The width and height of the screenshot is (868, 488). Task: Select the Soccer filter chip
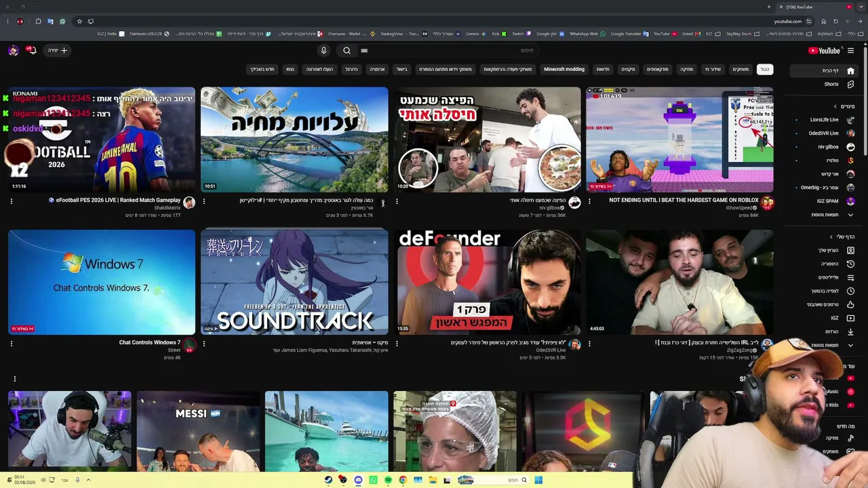pos(351,69)
